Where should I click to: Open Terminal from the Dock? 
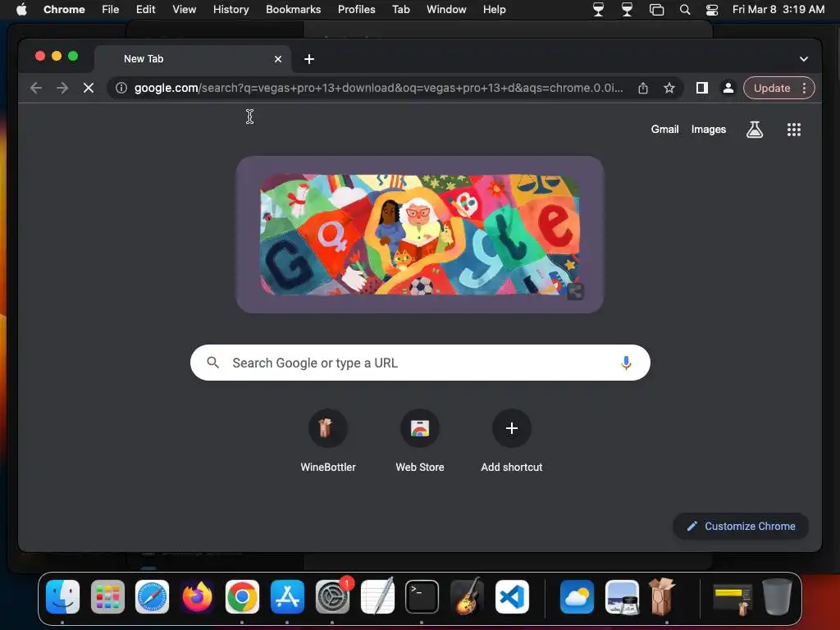pyautogui.click(x=422, y=596)
